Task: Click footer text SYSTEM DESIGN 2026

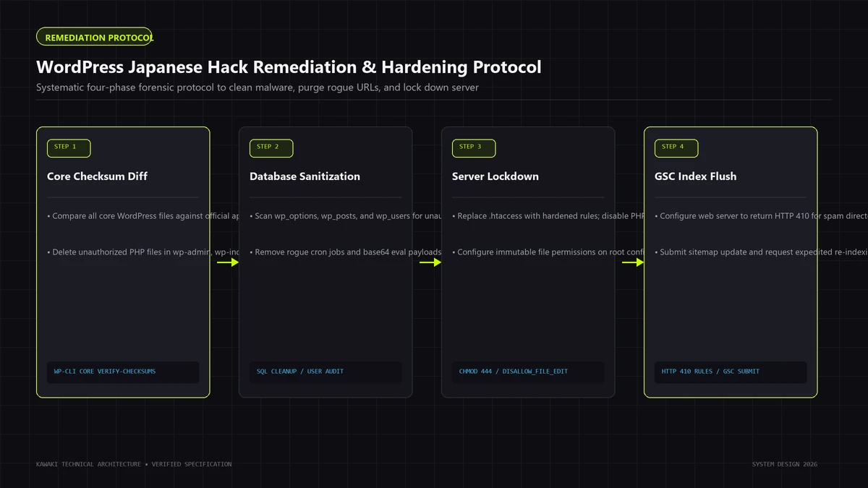Action: pos(785,464)
